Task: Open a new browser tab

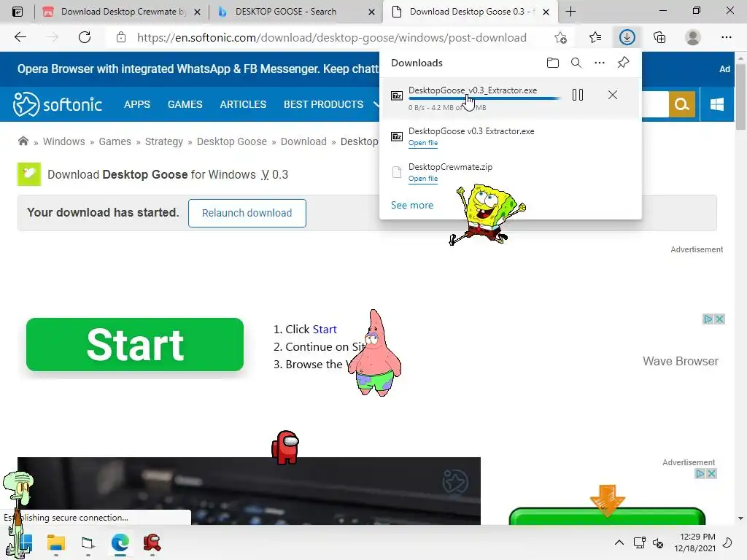Action: (570, 12)
